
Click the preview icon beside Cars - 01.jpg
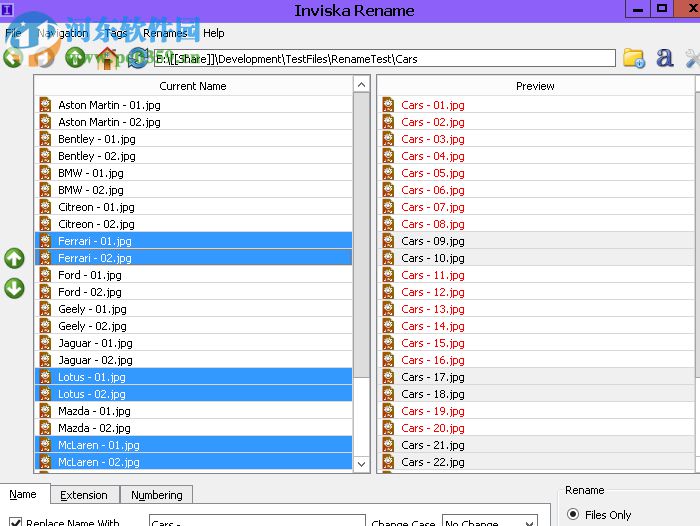click(388, 104)
